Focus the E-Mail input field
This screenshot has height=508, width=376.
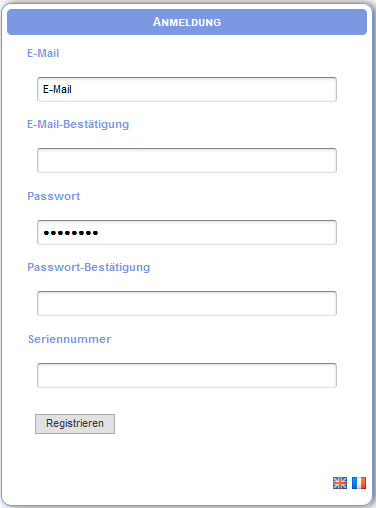pos(187,89)
